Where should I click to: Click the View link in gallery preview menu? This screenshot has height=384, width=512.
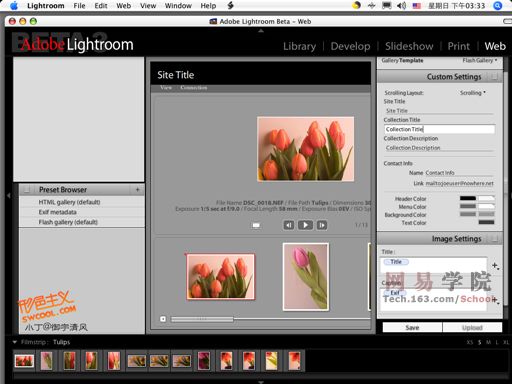[x=166, y=88]
